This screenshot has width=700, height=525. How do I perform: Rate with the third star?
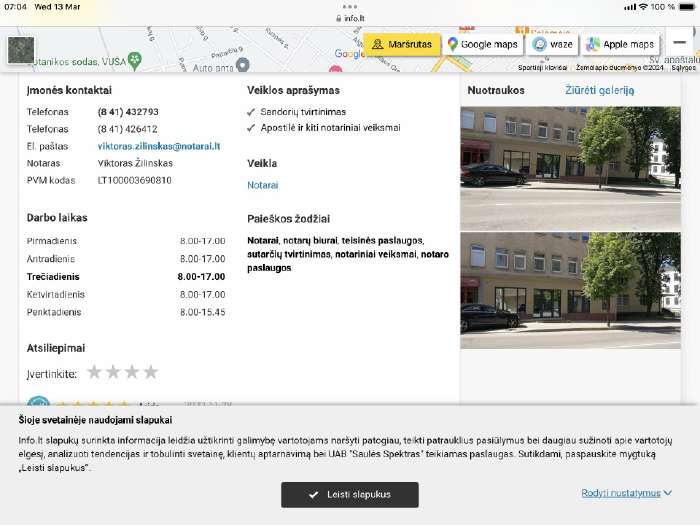(x=132, y=372)
